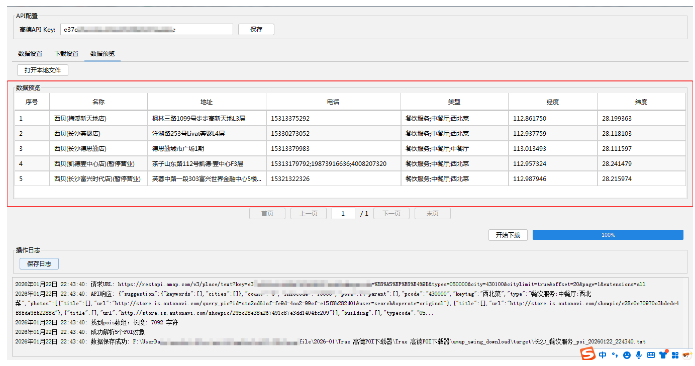This screenshot has height=366, width=695.
Task: Open the Sogou toolbox grid icon
Action: pos(675,355)
